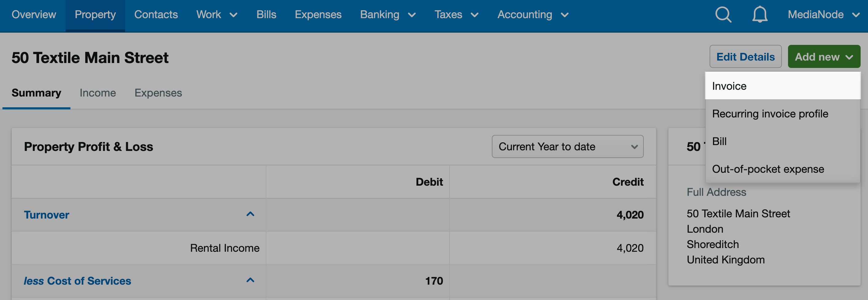Open the search panel
This screenshot has width=868, height=300.
coord(723,14)
